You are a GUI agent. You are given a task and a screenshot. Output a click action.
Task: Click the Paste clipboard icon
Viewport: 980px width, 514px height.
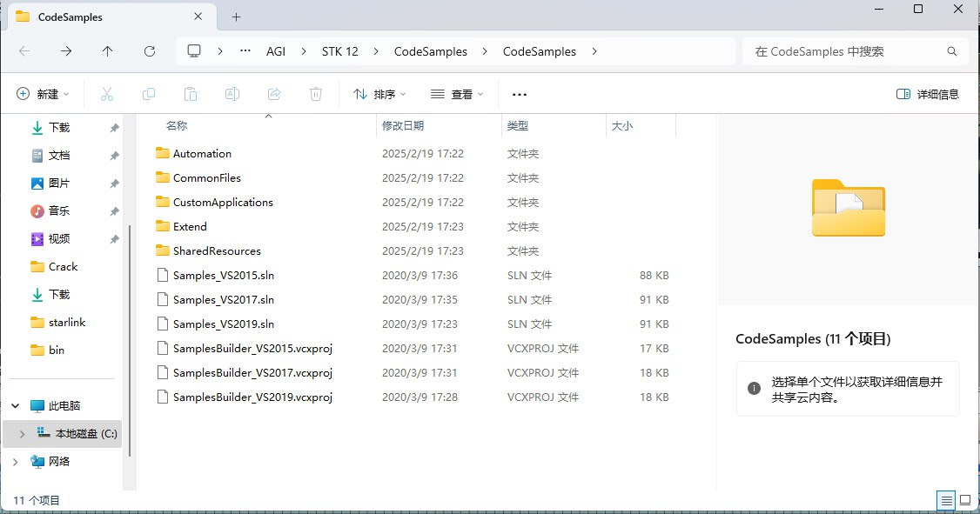coord(191,94)
